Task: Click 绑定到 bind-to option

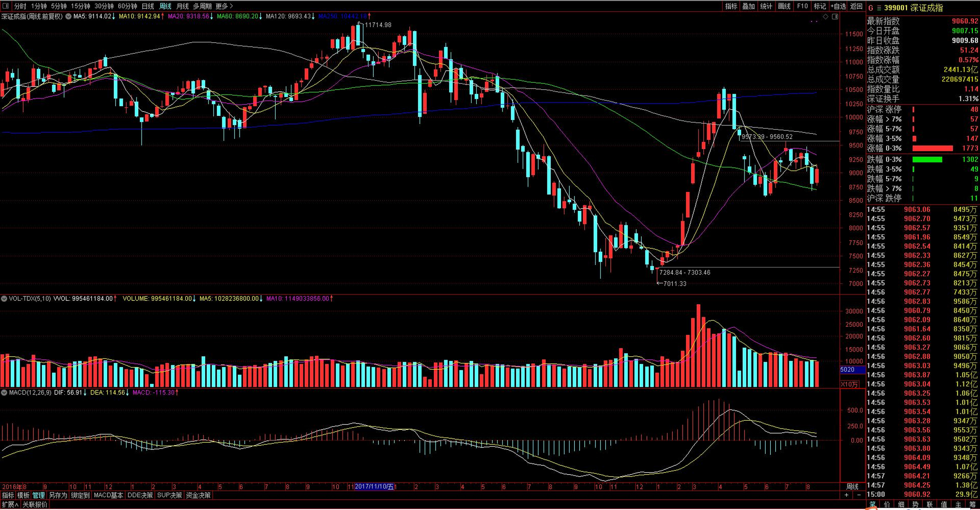Action: pyautogui.click(x=80, y=495)
